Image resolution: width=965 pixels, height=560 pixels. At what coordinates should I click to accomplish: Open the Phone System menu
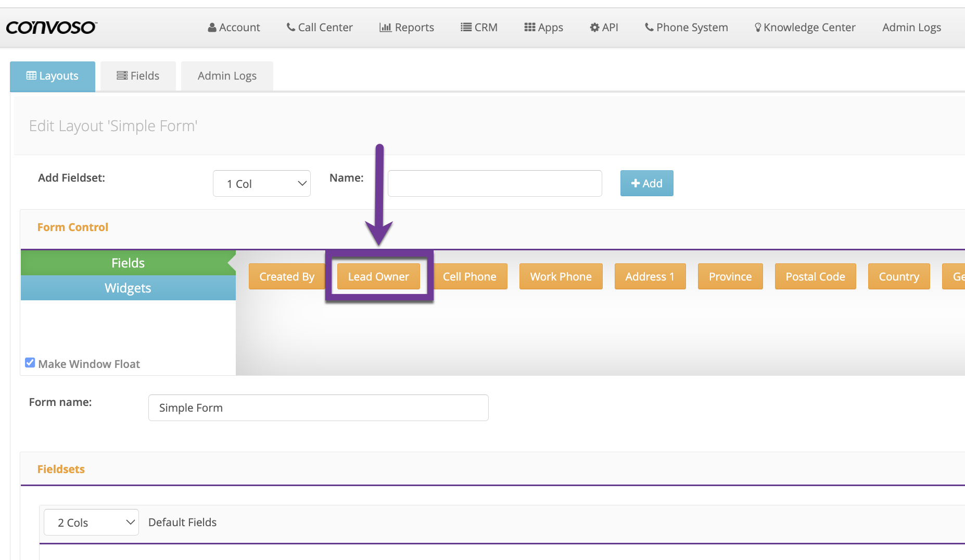click(686, 27)
